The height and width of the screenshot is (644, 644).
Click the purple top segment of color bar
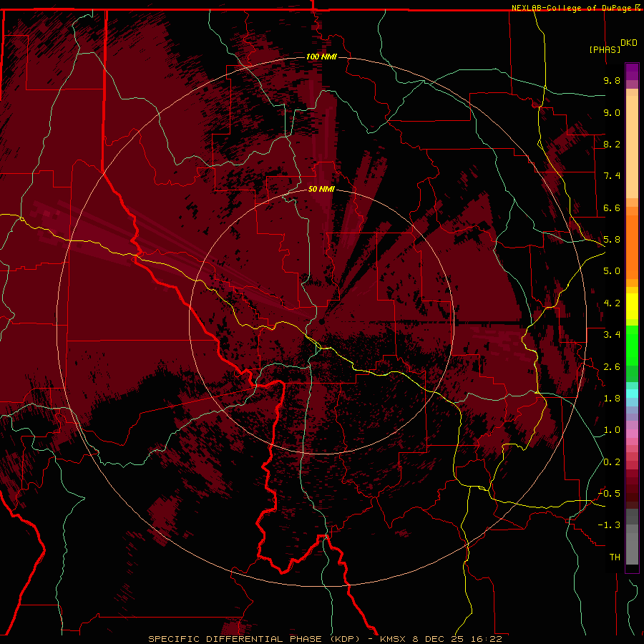632,72
